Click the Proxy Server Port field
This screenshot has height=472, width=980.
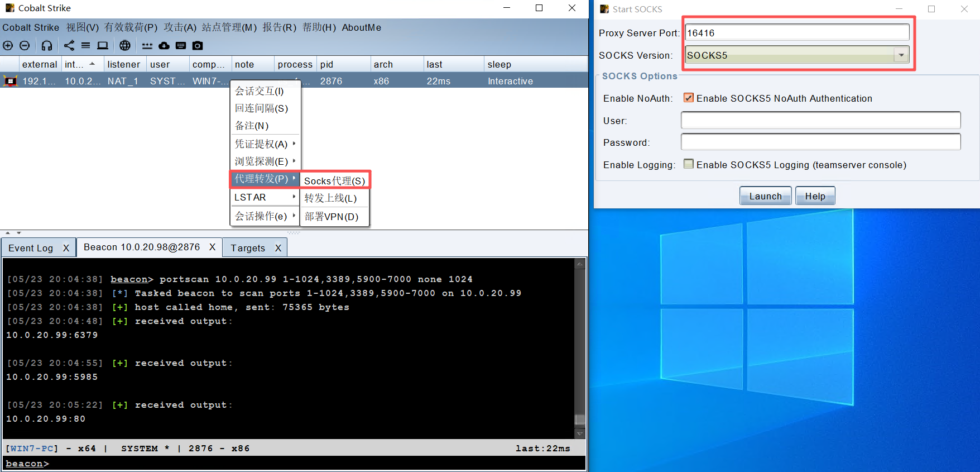pos(797,32)
